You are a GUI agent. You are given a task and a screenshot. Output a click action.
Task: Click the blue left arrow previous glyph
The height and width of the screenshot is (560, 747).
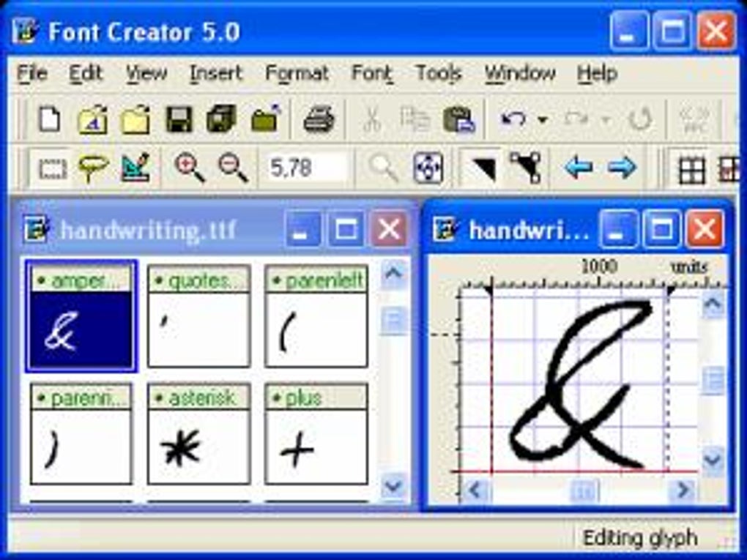click(x=578, y=168)
